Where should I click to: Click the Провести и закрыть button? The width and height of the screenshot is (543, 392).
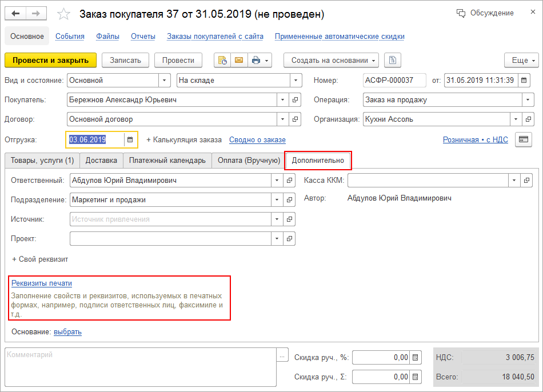(x=50, y=60)
